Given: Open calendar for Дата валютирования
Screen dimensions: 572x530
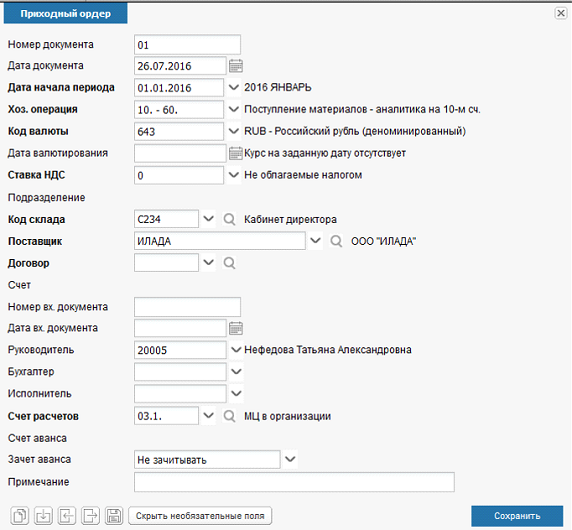Looking at the screenshot, I should coord(236,153).
